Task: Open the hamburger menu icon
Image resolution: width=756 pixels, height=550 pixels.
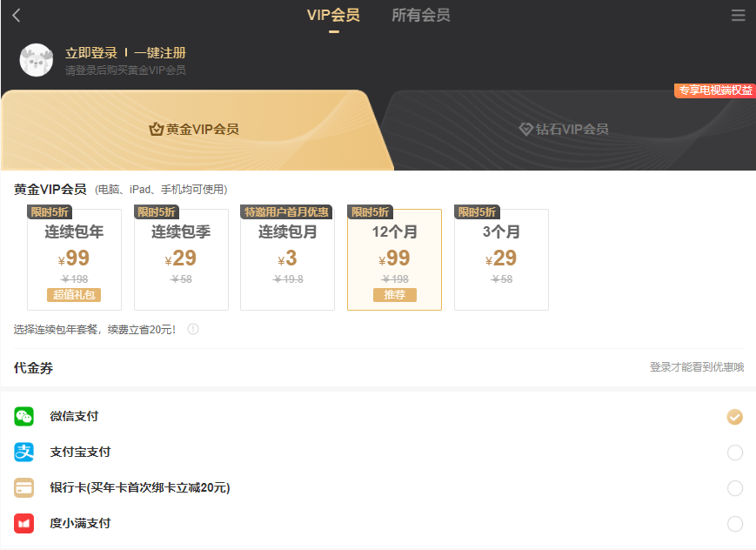Action: point(738,16)
